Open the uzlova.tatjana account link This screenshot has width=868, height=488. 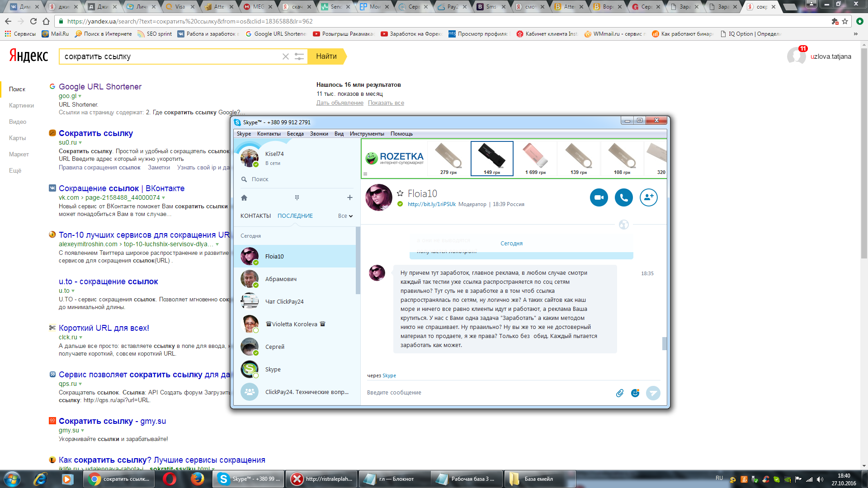[830, 56]
